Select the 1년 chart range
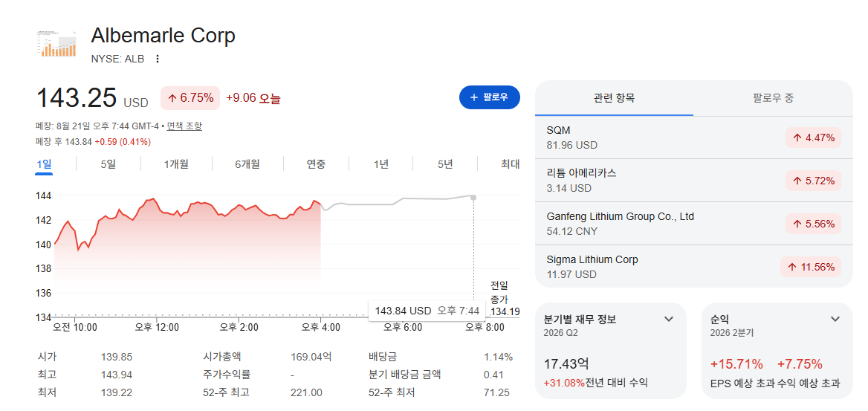The image size is (868, 411). 380,164
